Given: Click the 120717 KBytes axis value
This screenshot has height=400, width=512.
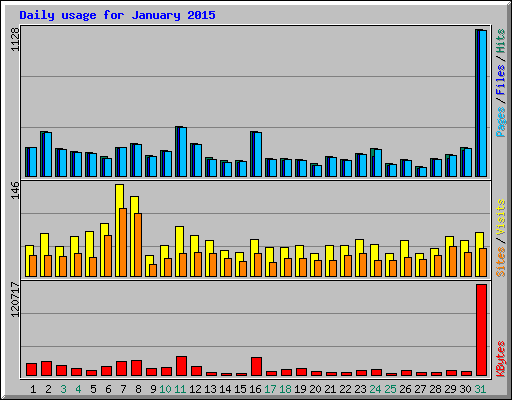Looking at the screenshot, I should (15, 299).
